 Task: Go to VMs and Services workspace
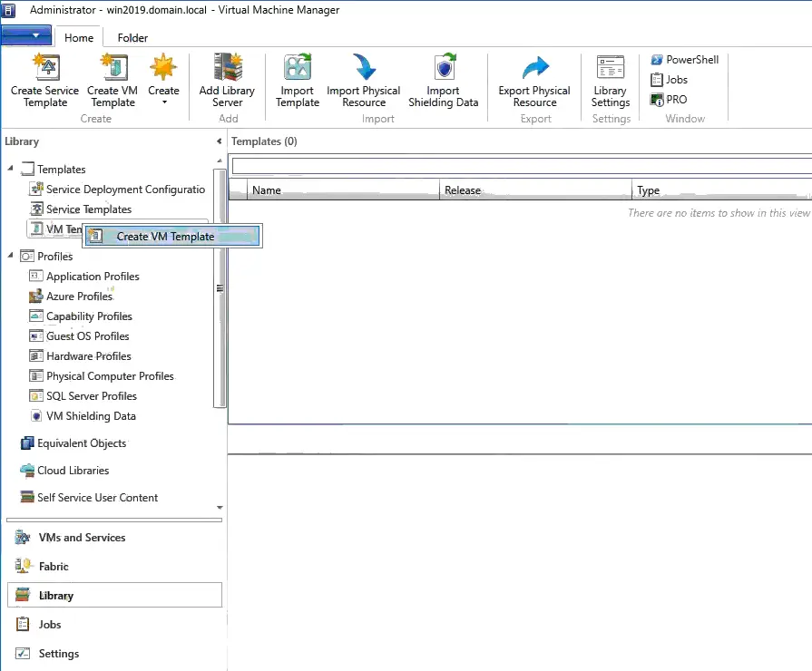115,538
